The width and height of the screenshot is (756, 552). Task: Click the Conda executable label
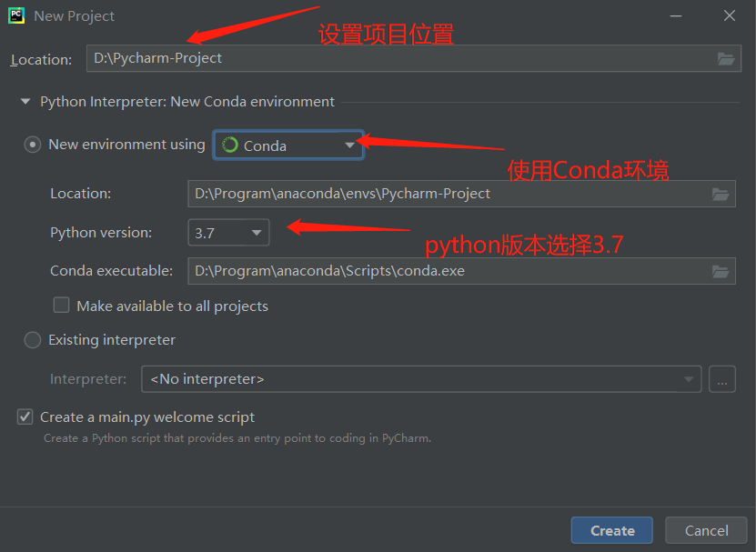coord(111,271)
